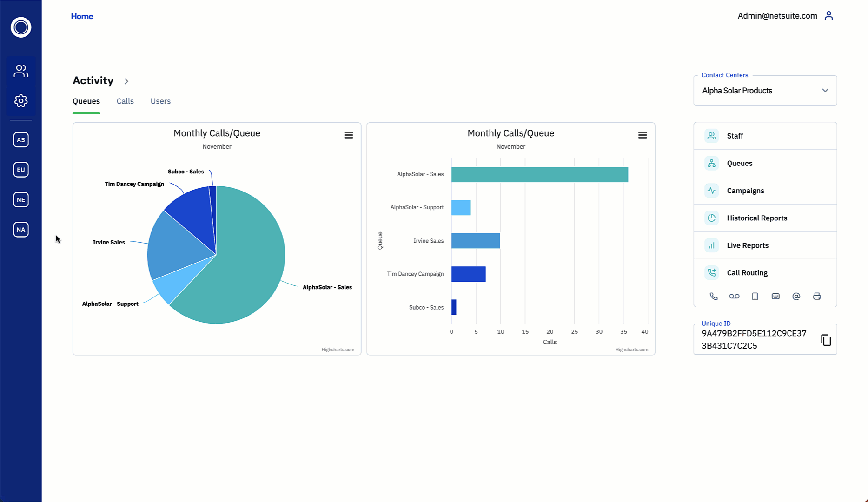Click the printer icon

(x=817, y=297)
